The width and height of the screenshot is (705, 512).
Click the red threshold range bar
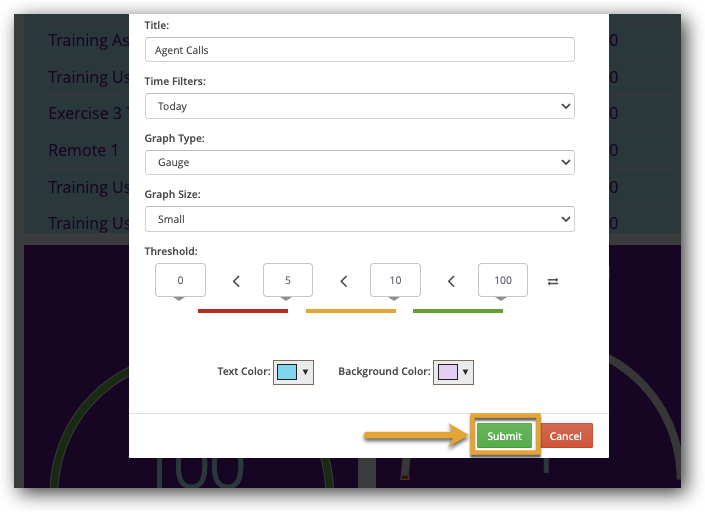pyautogui.click(x=243, y=311)
